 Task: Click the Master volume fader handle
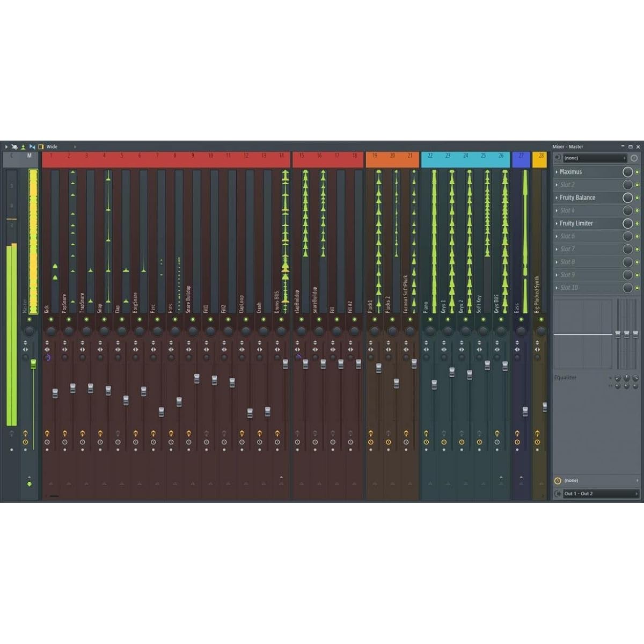33,364
